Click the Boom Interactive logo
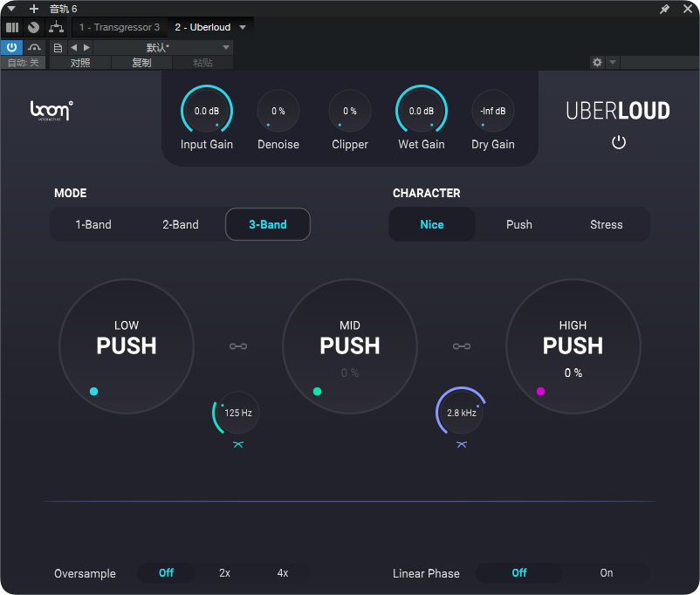Screen dimensions: 700x595 (x=51, y=111)
